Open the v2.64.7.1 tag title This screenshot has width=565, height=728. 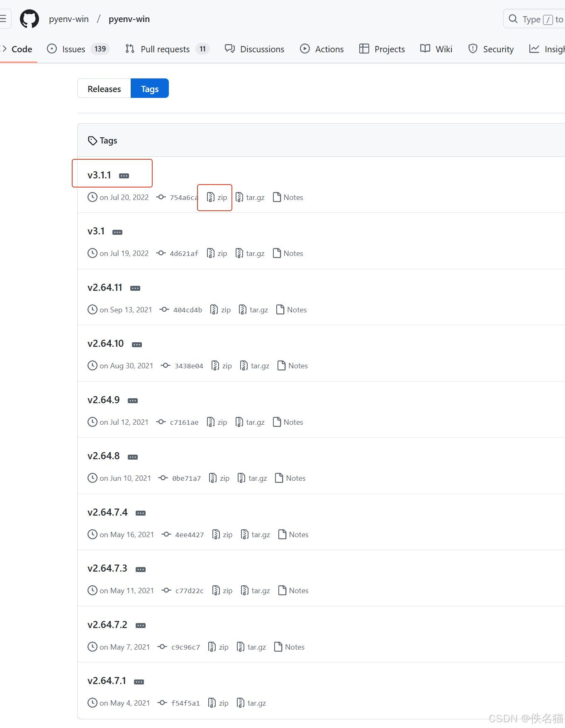pos(107,681)
